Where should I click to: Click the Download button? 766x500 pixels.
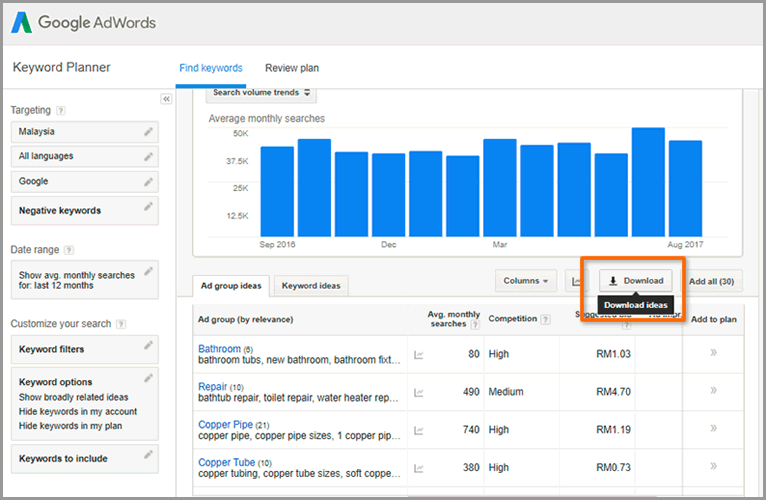point(636,281)
